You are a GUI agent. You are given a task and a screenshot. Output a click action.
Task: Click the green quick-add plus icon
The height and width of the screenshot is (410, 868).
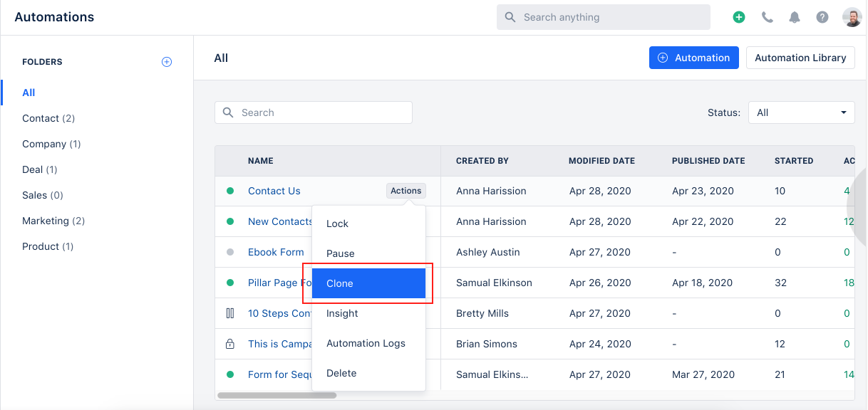click(739, 17)
